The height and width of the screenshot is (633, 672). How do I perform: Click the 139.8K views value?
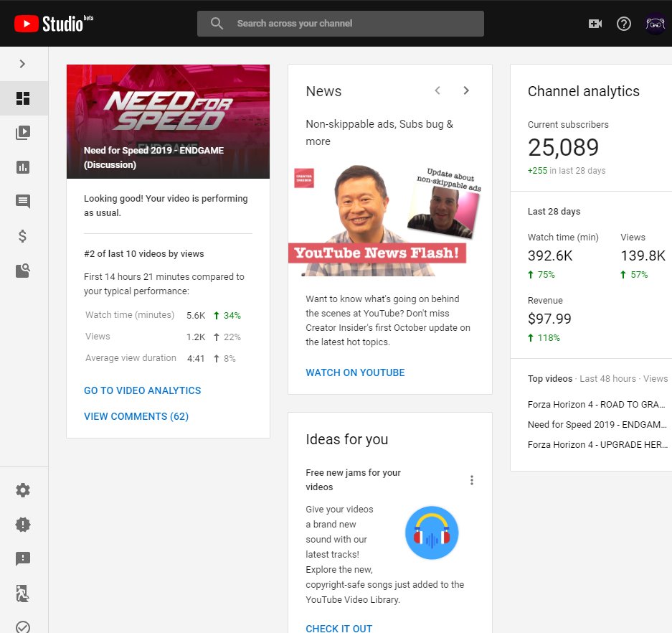[x=643, y=255]
